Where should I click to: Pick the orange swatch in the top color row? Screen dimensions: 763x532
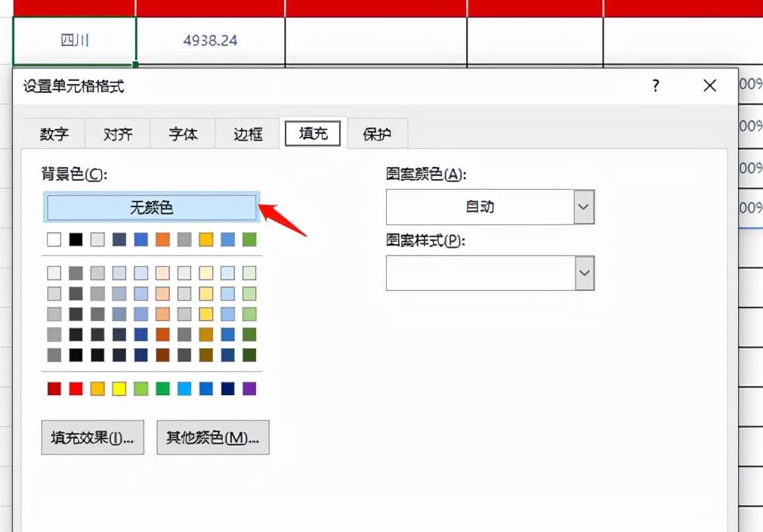[x=162, y=239]
